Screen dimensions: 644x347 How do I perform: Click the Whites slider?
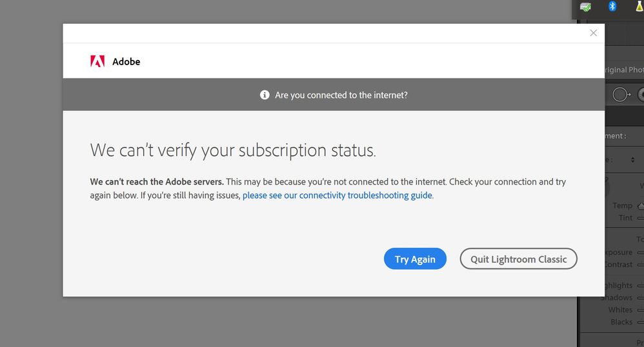(640, 310)
